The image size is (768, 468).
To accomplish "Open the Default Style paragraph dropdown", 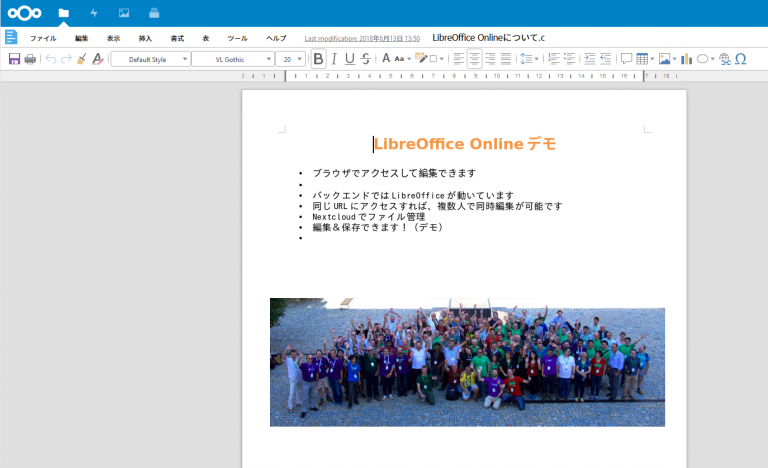I will point(151,59).
